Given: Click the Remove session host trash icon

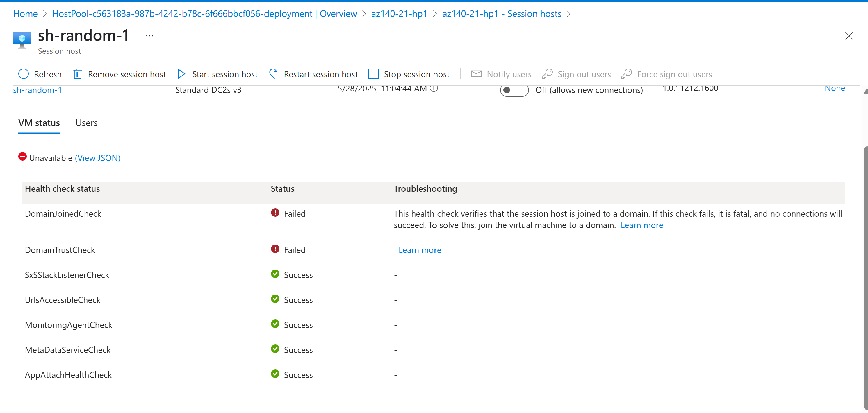Looking at the screenshot, I should coord(78,74).
